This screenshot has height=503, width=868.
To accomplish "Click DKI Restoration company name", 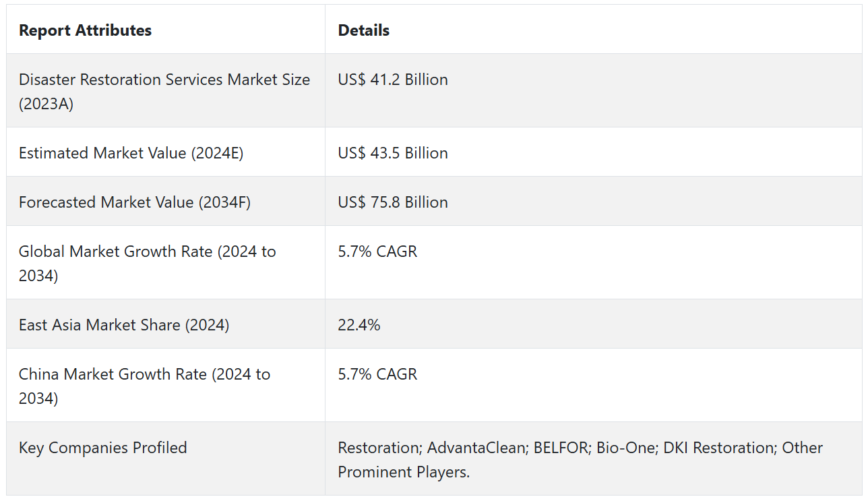I will point(717,448).
